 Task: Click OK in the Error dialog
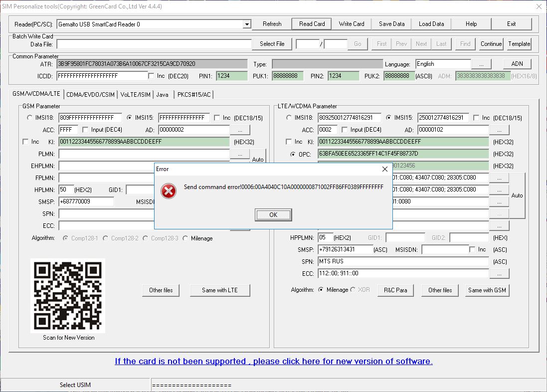tap(273, 215)
